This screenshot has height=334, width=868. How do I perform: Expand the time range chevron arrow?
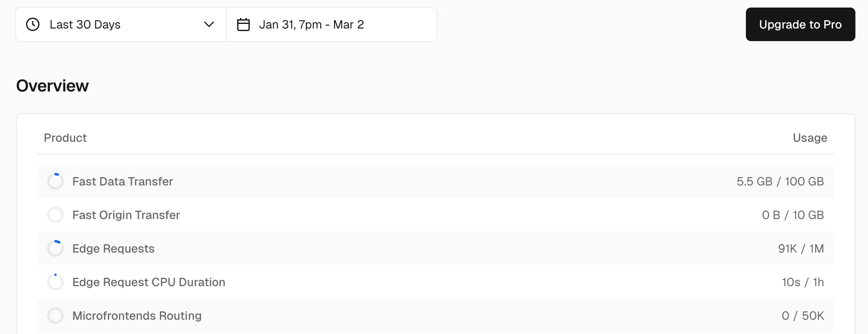tap(209, 24)
